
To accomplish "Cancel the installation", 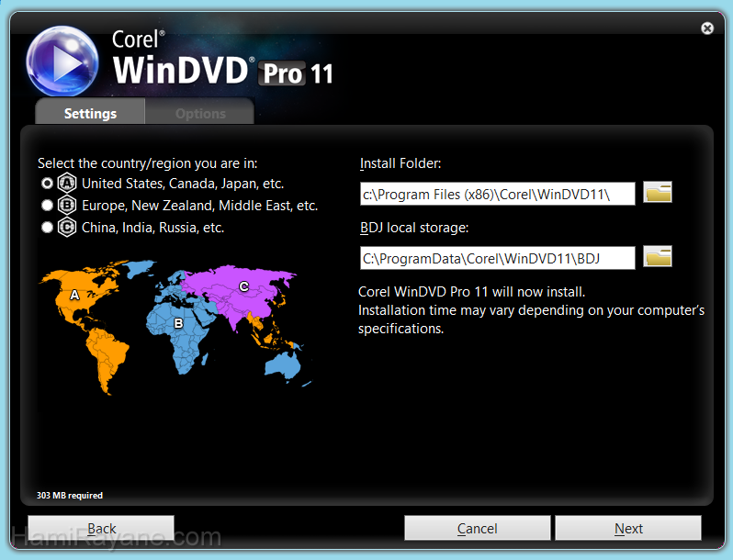I will point(478,528).
